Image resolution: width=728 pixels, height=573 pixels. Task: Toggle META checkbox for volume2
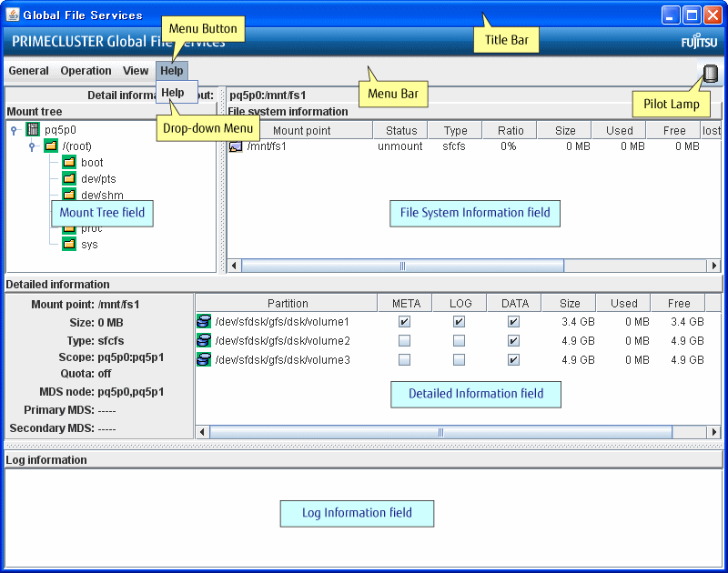404,341
